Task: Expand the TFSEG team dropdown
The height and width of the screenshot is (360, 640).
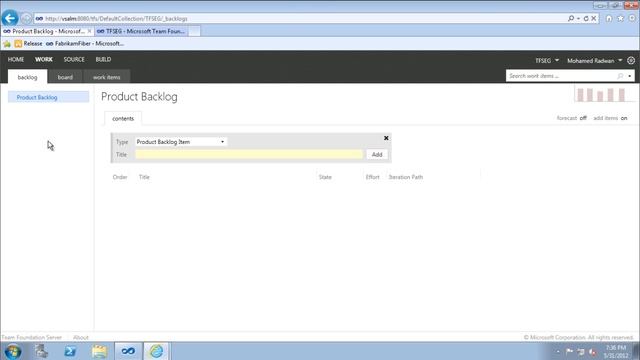Action: 547,60
